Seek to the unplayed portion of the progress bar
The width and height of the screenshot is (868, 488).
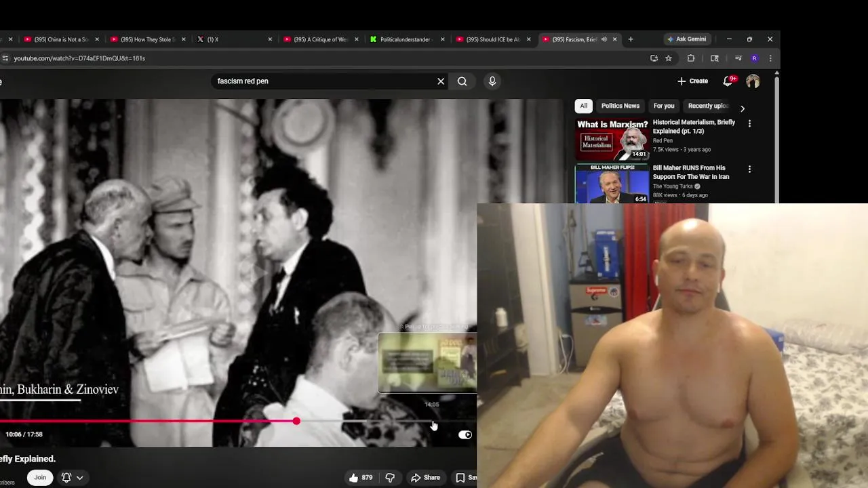coord(387,422)
